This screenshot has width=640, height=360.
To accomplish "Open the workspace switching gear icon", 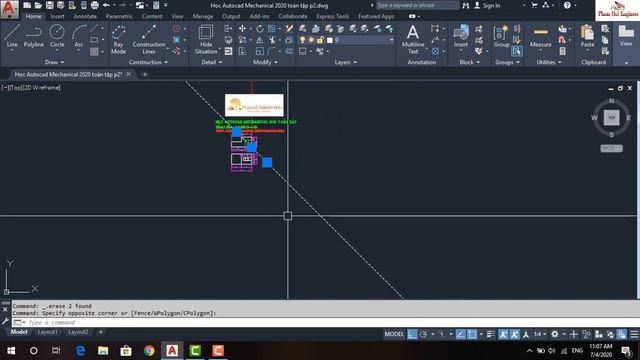I will [x=554, y=334].
